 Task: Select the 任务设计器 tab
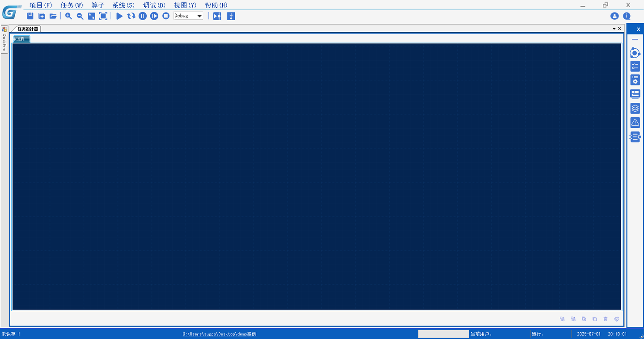[28, 29]
